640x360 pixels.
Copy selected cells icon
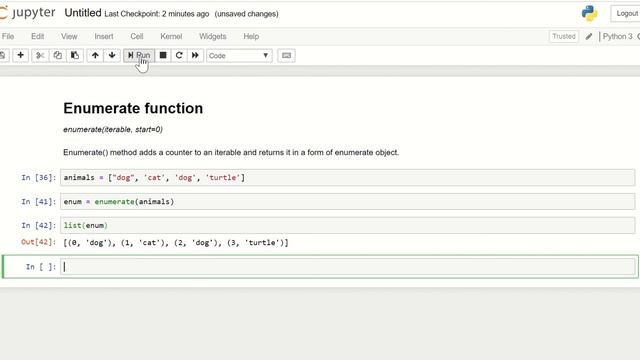tap(58, 56)
